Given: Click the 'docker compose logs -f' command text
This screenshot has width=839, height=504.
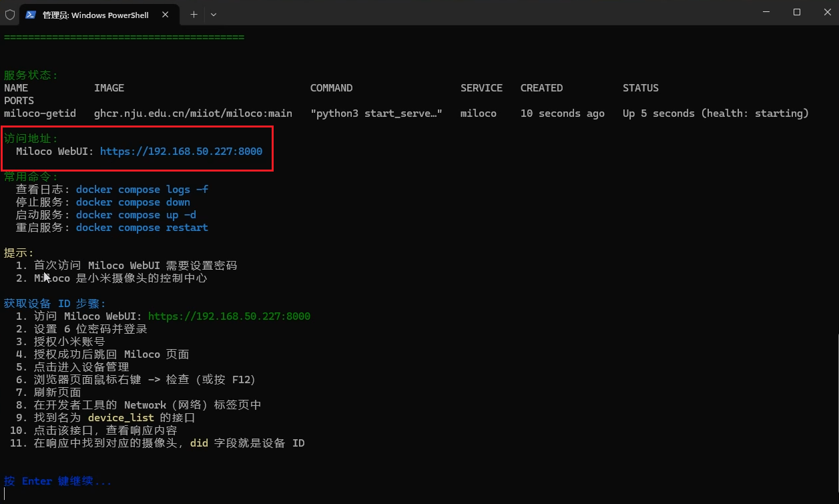Looking at the screenshot, I should coord(142,190).
